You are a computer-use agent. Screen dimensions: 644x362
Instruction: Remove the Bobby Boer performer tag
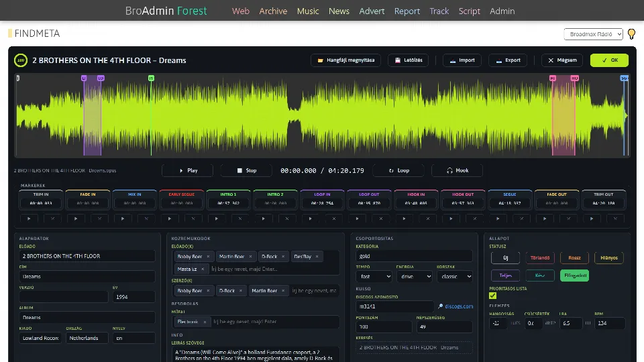[208, 257]
